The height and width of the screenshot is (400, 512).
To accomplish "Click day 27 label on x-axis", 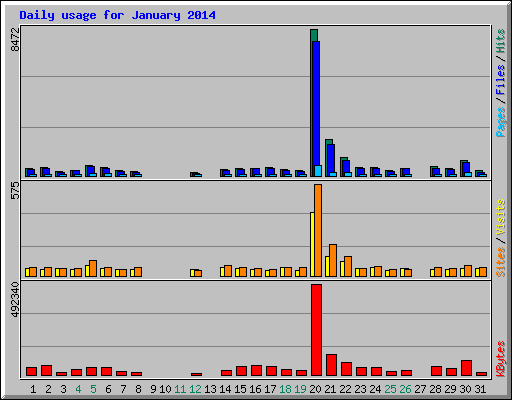I will point(420,389).
